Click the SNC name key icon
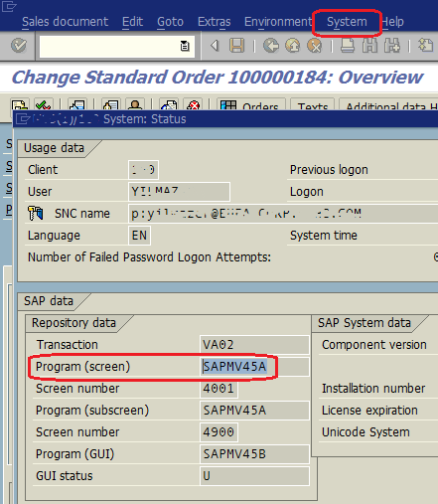438x504 pixels. pos(35,213)
